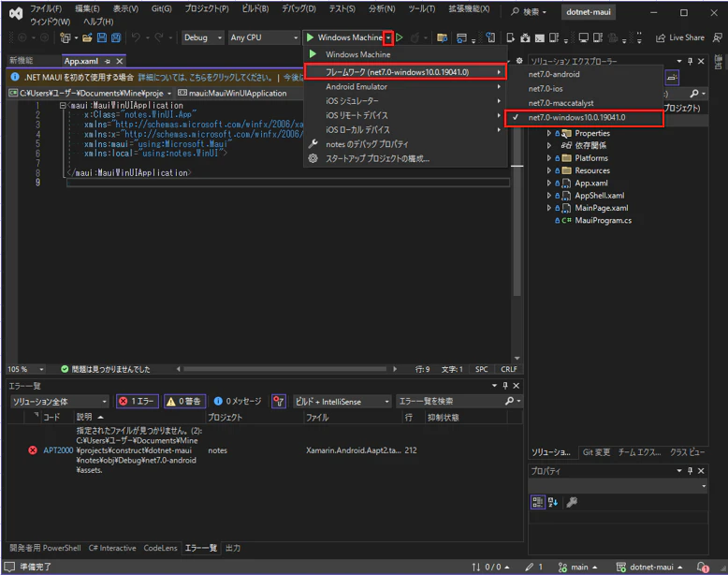Click the Save icon in the toolbar
Viewport: 728px width, 575px height.
click(102, 37)
